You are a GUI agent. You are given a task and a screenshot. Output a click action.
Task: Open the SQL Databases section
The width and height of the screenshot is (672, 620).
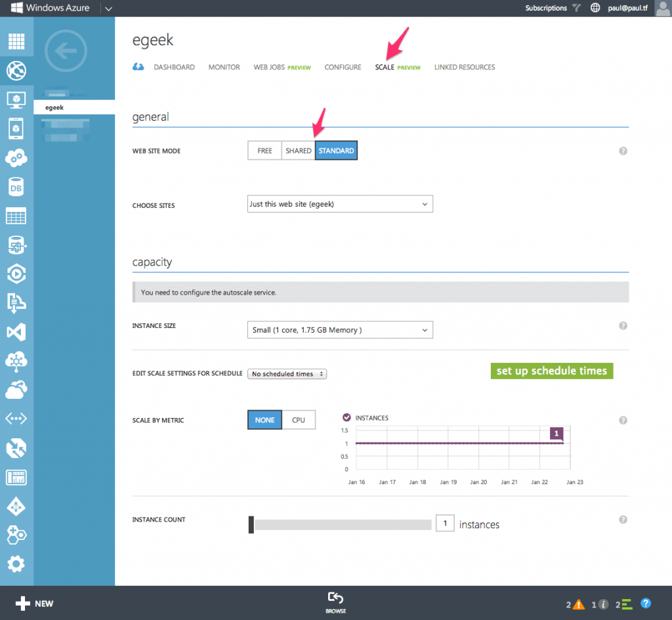16,187
